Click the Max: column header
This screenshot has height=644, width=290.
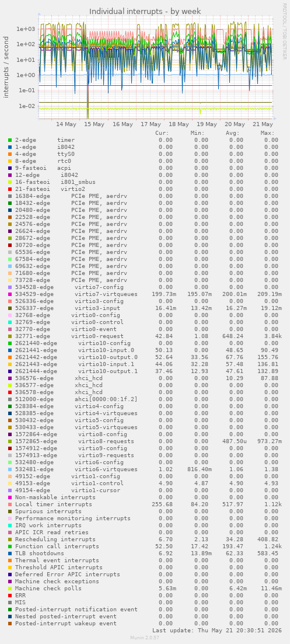click(x=267, y=133)
